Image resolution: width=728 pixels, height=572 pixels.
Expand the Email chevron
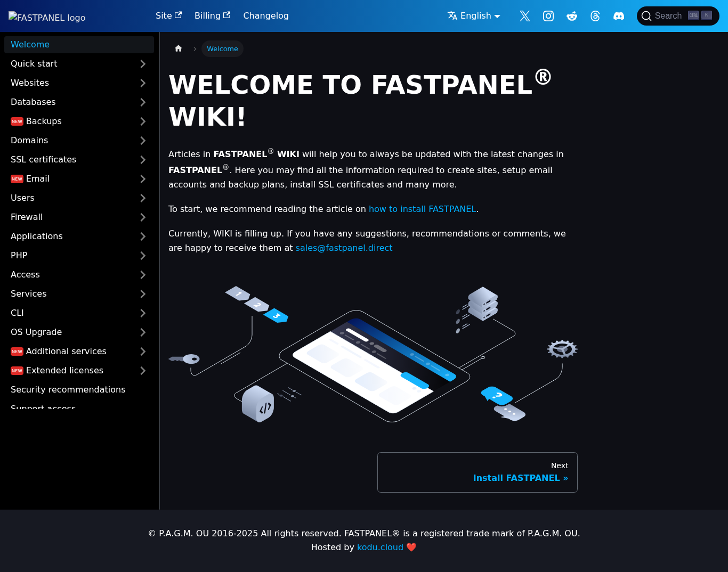pyautogui.click(x=143, y=179)
